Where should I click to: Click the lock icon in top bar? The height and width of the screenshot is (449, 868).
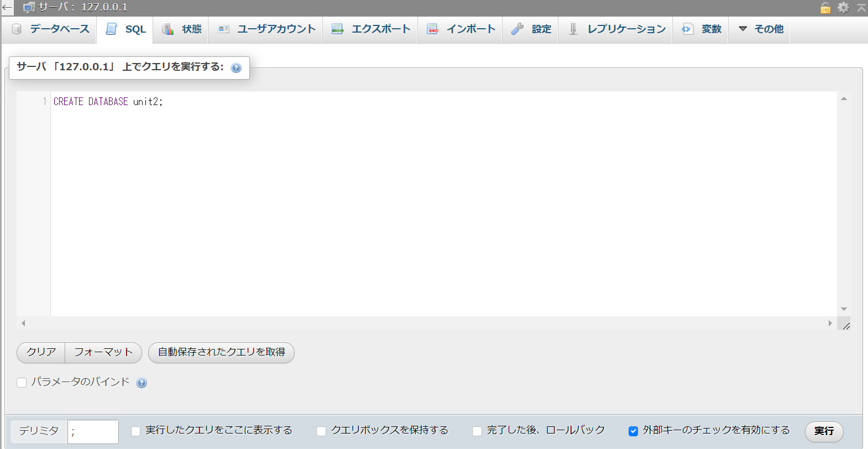pos(825,7)
